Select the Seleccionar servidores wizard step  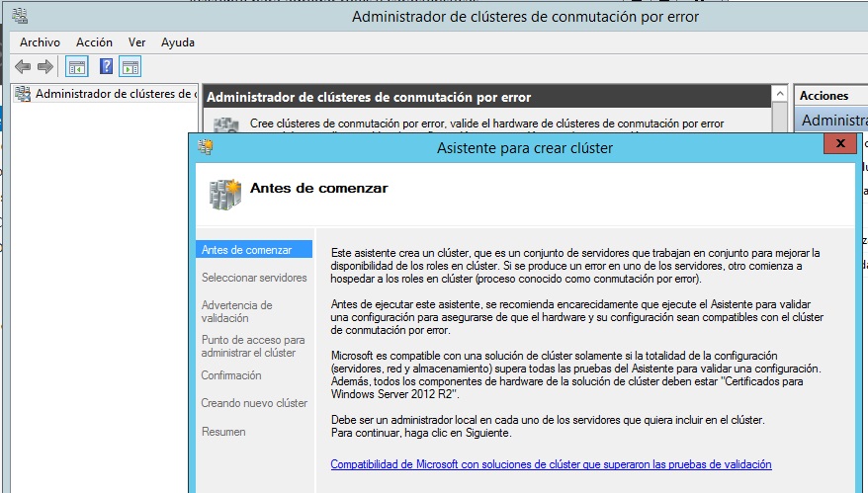(x=254, y=278)
